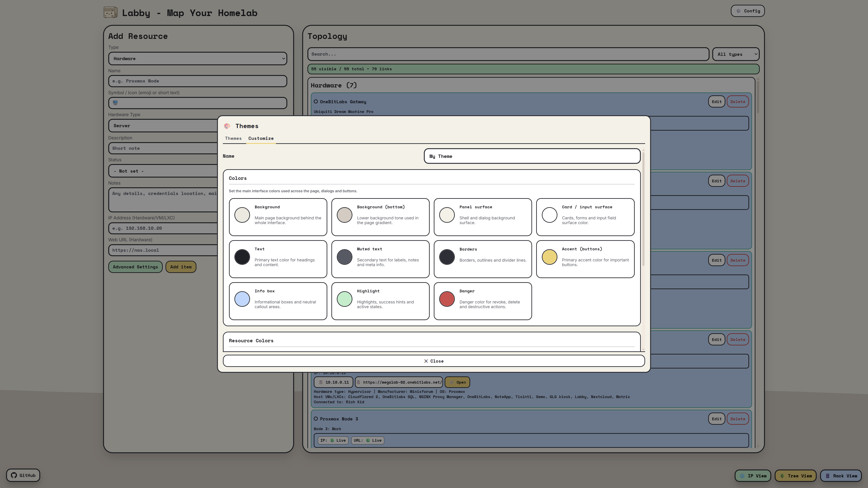The height and width of the screenshot is (488, 868).
Task: Pick the Info box color swatch
Action: [x=242, y=299]
